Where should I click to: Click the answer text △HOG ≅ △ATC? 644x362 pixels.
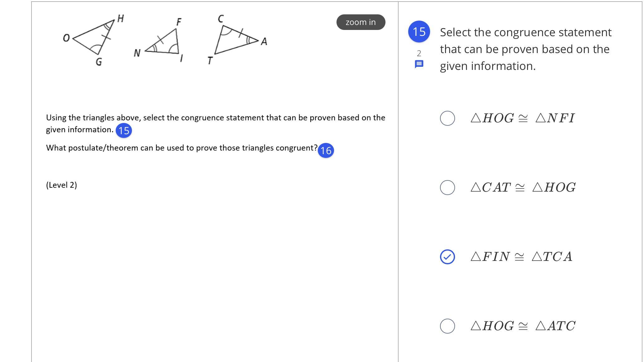point(523,326)
